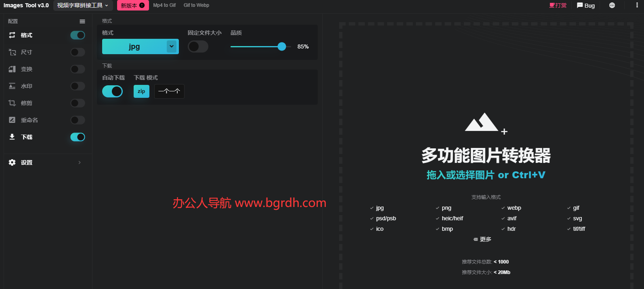The width and height of the screenshot is (644, 289).
Task: Click the 下载 download sidebar icon
Action: (x=12, y=137)
